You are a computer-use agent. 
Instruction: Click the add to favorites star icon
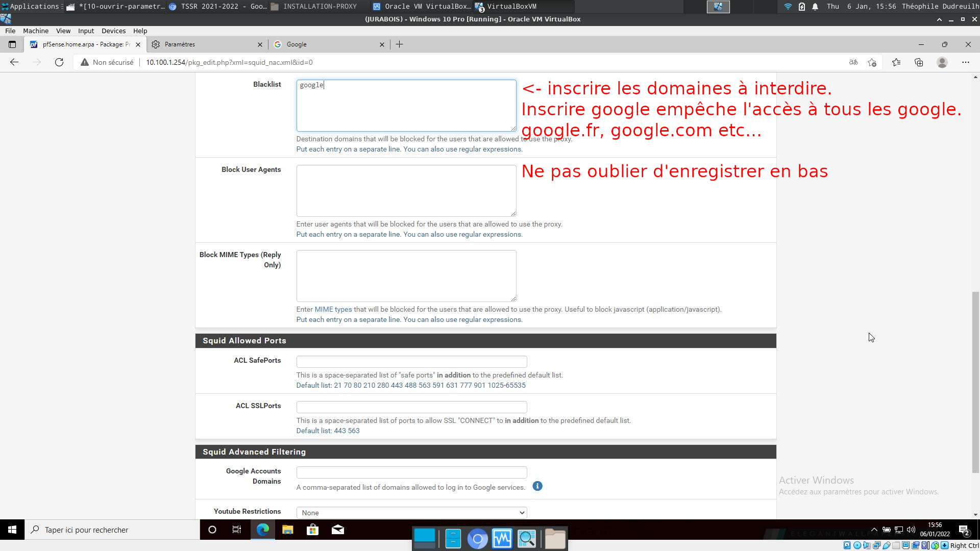pos(872,62)
